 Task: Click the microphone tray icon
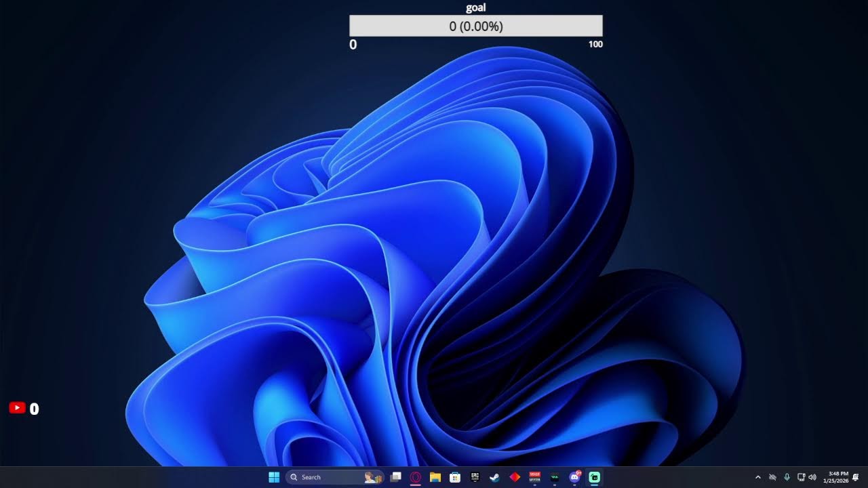click(787, 477)
